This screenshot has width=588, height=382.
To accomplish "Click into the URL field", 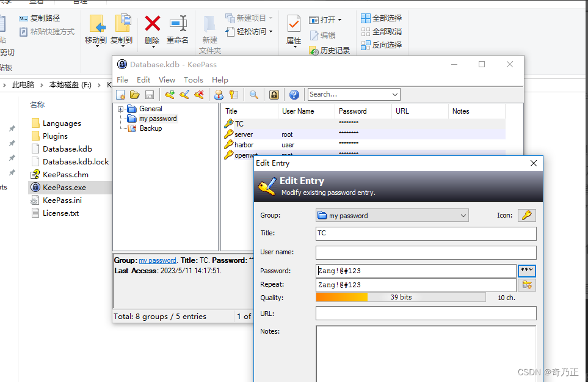I will click(x=426, y=314).
